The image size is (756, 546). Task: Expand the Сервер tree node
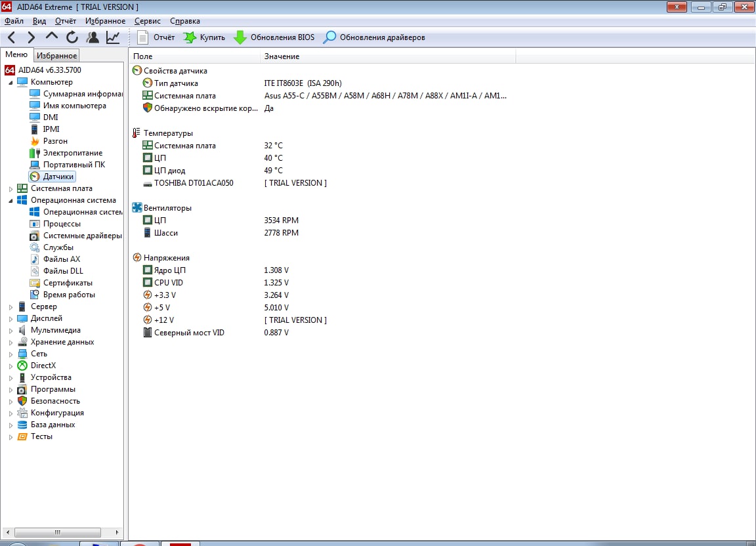pos(10,306)
